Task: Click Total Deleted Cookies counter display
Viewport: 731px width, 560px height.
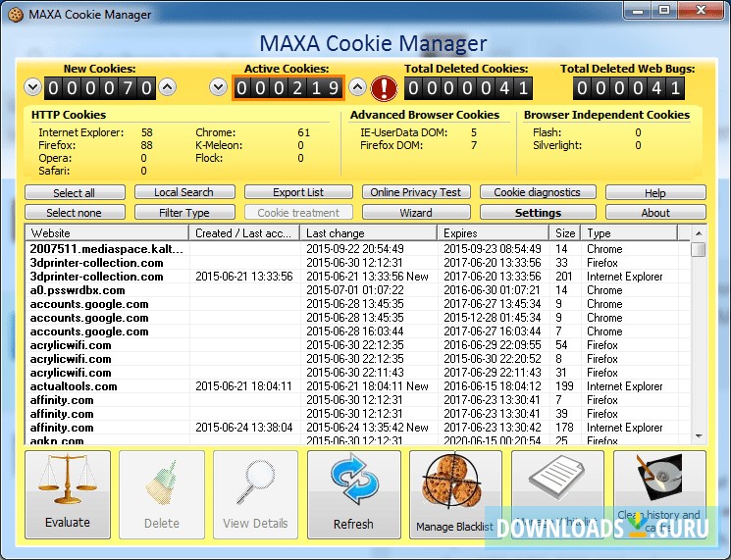Action: [x=468, y=87]
